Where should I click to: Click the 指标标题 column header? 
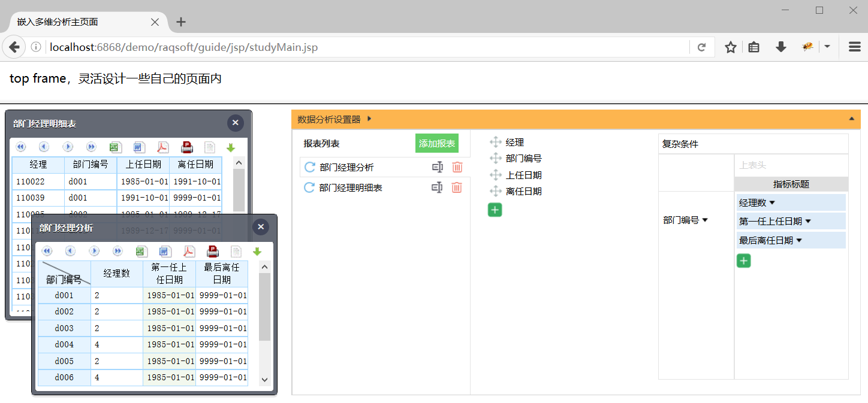click(791, 184)
